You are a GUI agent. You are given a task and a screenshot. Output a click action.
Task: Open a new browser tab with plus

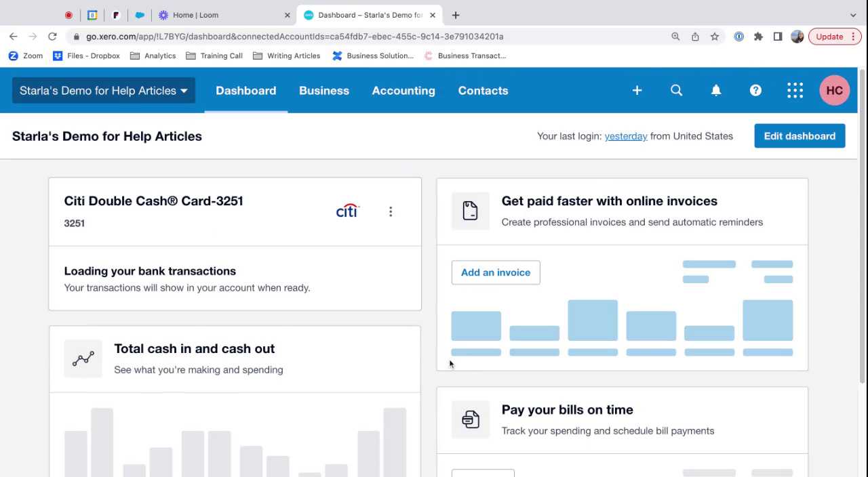(456, 15)
